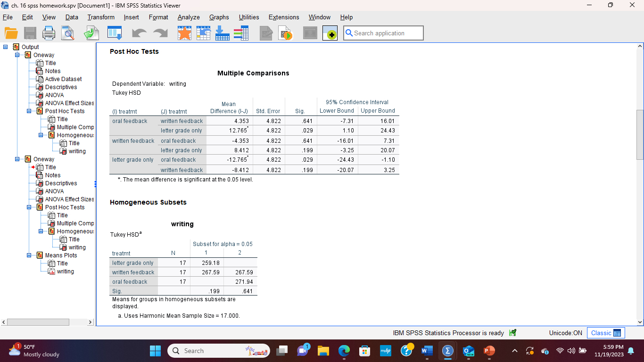644x362 pixels.
Task: Select Active Dataset in the outline
Action: click(x=63, y=79)
